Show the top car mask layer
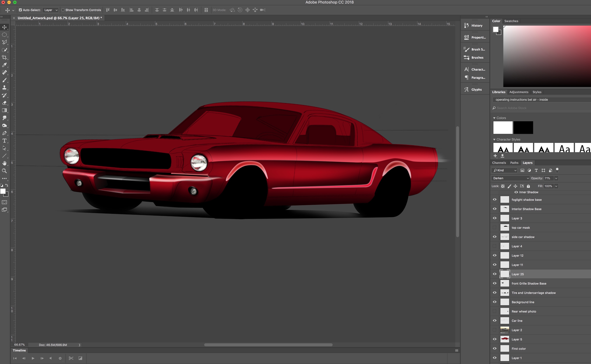This screenshot has height=364, width=591. (x=495, y=228)
